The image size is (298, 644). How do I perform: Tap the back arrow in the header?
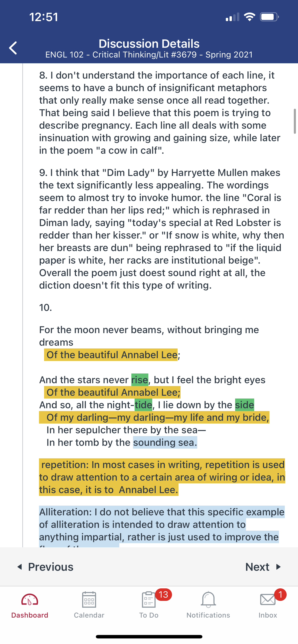click(x=13, y=48)
